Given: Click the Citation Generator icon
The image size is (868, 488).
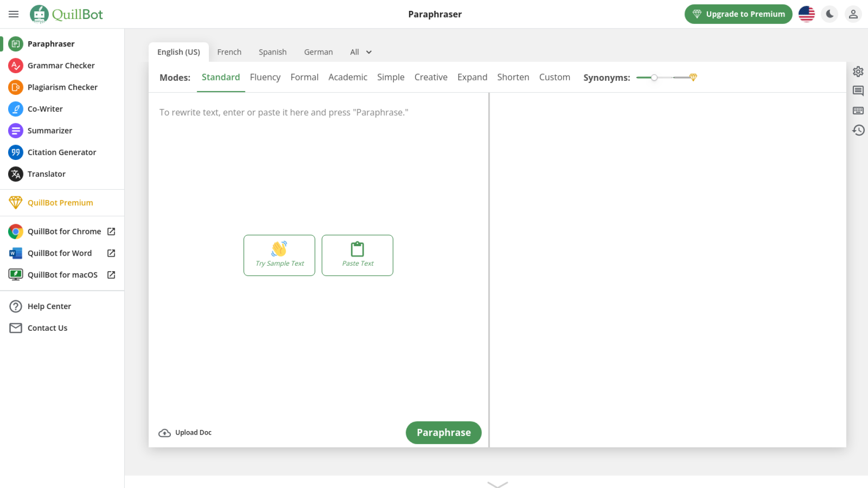Looking at the screenshot, I should 15,152.
